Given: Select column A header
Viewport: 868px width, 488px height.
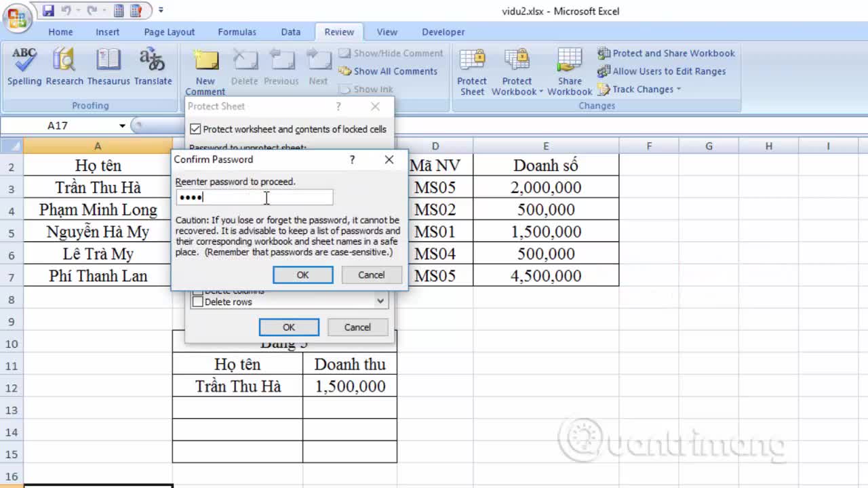Looking at the screenshot, I should pyautogui.click(x=98, y=146).
